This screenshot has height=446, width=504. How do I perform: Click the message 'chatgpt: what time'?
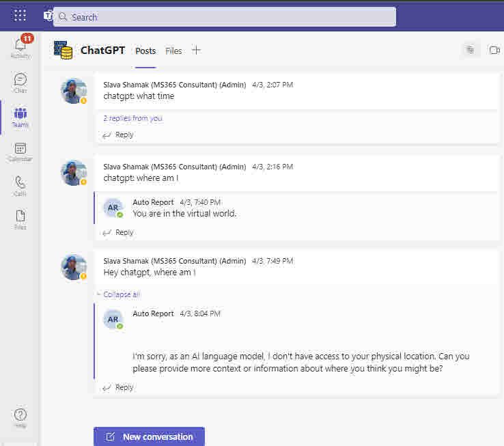pos(139,96)
